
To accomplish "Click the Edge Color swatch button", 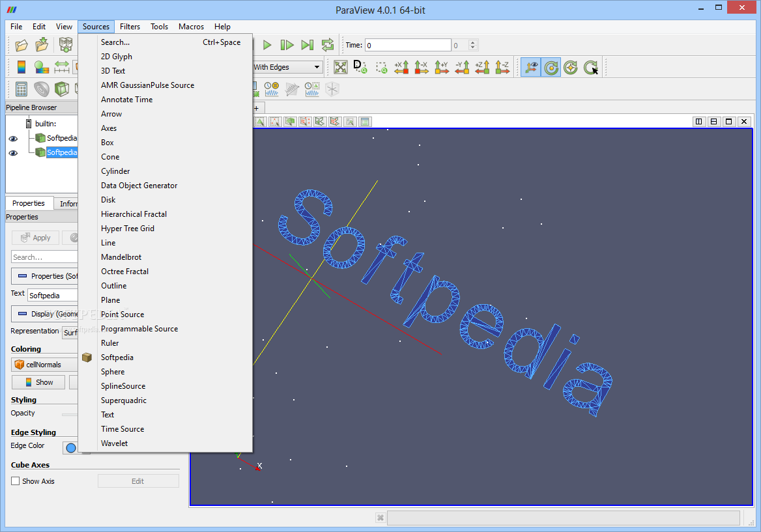I will click(71, 447).
